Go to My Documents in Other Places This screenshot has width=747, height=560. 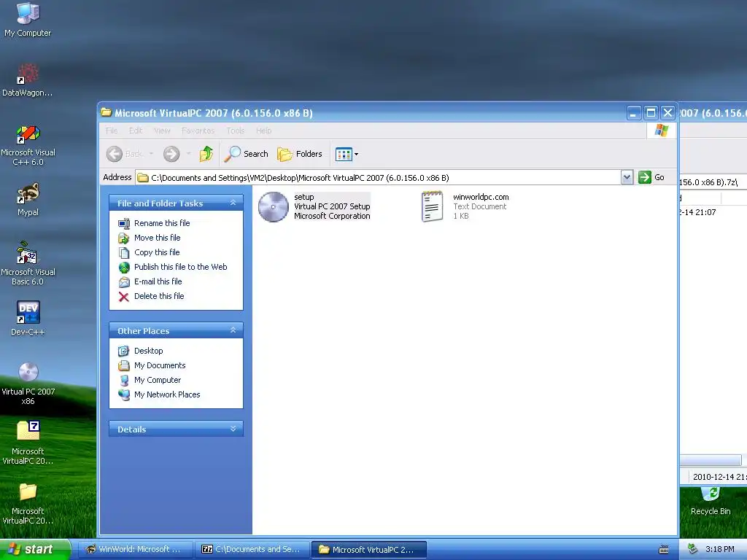pos(160,366)
